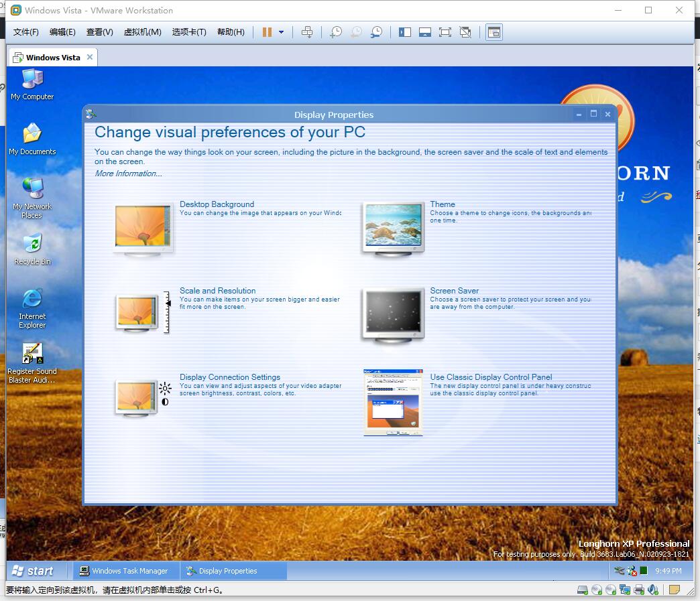The image size is (700, 601).
Task: Select the Windows Vista VM tab
Action: click(x=53, y=58)
